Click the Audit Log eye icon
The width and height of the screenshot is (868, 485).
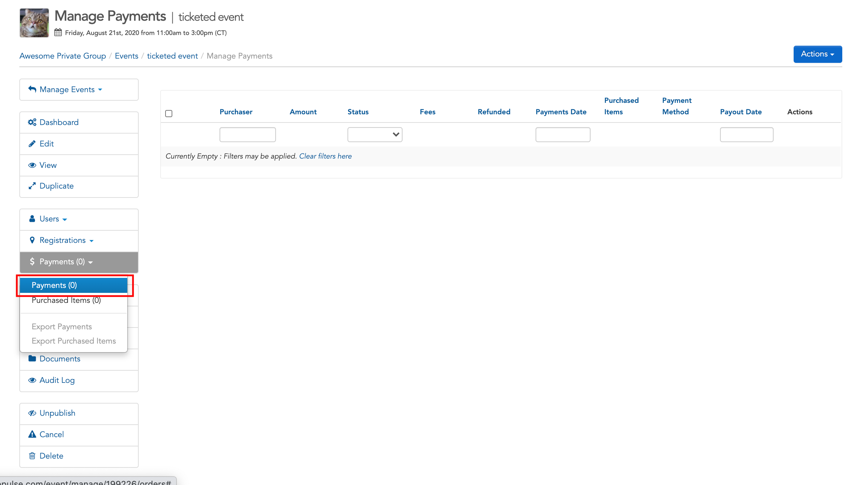32,380
